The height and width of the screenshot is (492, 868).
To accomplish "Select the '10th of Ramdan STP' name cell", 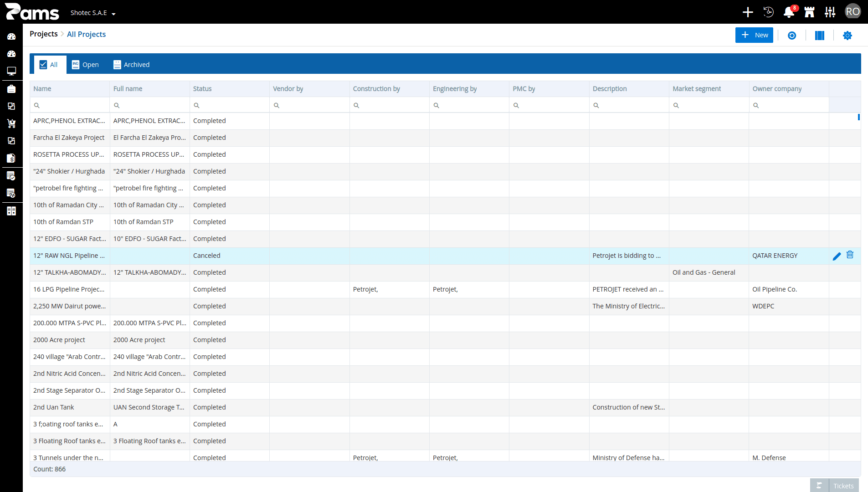I will click(x=70, y=222).
